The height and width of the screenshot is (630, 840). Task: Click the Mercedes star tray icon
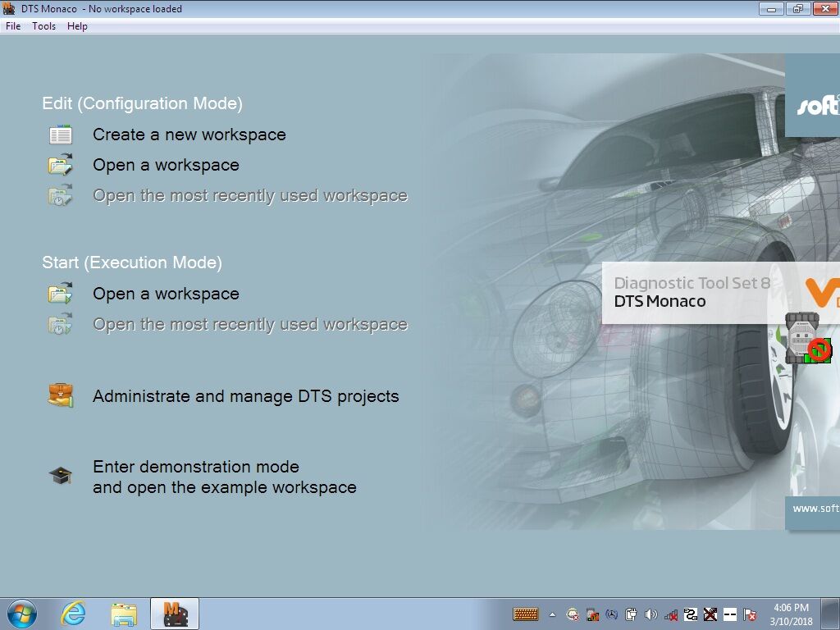pyautogui.click(x=612, y=614)
